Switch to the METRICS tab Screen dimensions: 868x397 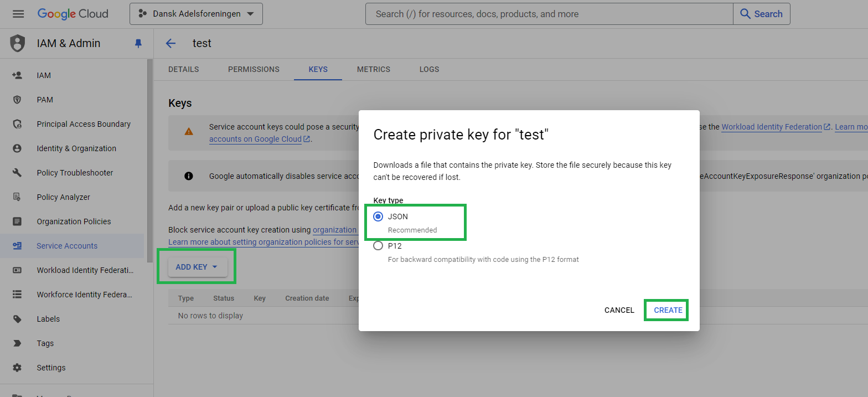tap(374, 69)
